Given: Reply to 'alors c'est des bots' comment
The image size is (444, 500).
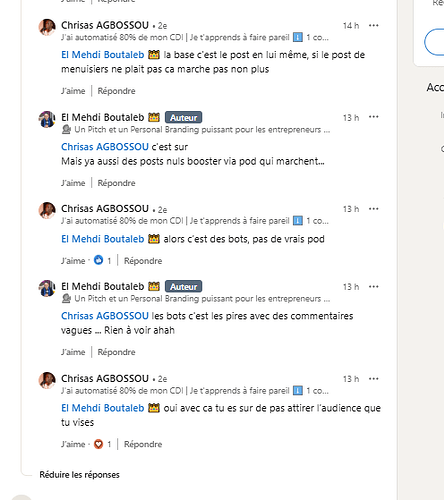Looking at the screenshot, I should 143,261.
